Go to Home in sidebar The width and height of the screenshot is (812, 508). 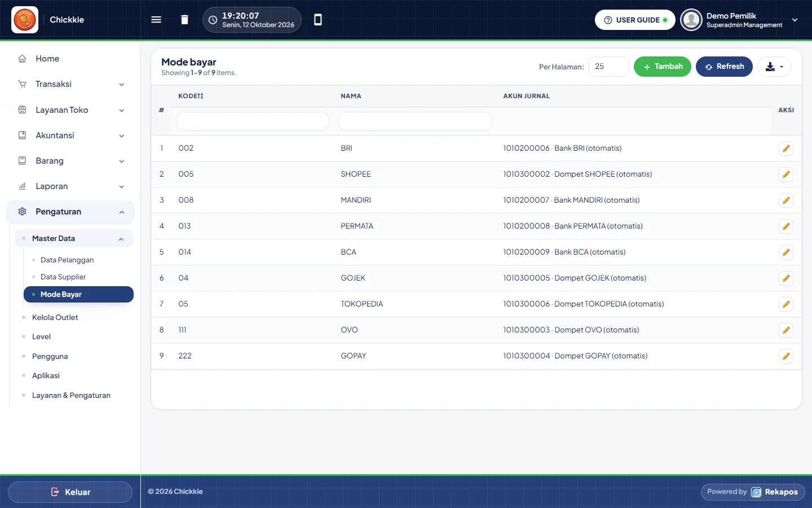(x=71, y=59)
